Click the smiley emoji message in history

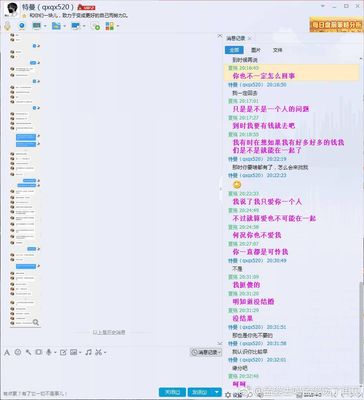point(237,184)
